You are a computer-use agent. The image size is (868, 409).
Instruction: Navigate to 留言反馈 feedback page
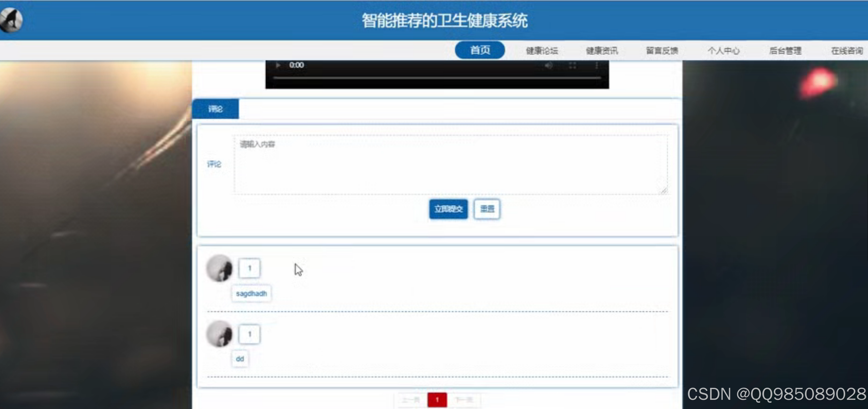click(662, 50)
